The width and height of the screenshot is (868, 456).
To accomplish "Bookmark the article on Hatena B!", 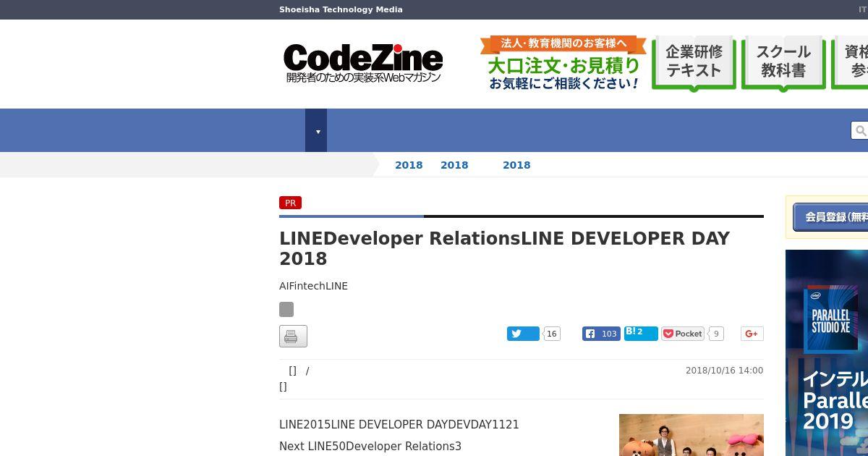I will [x=641, y=333].
